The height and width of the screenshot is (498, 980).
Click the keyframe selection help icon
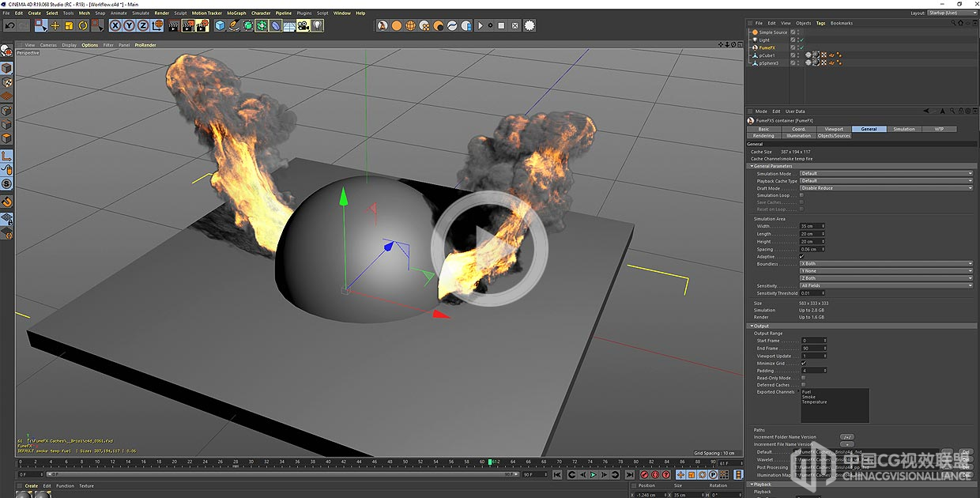pos(666,475)
